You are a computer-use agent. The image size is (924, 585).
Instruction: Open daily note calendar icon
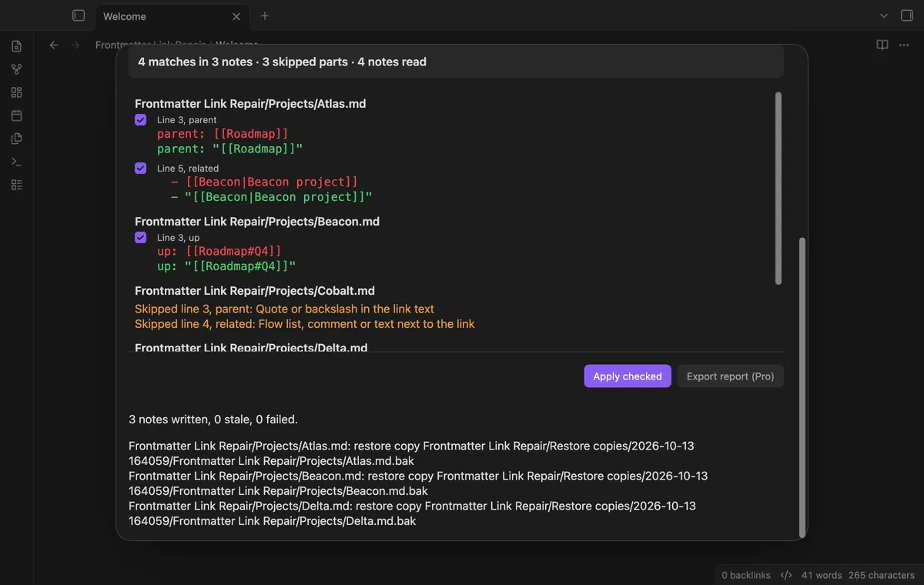click(17, 115)
